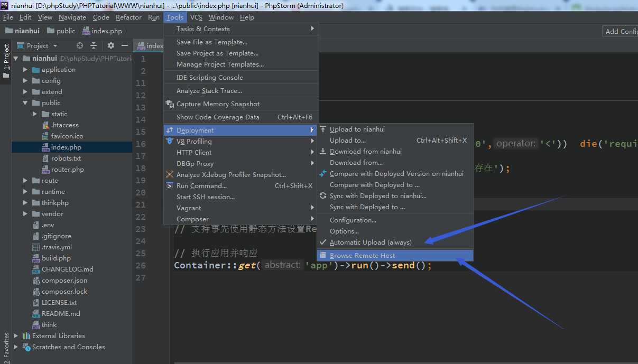The height and width of the screenshot is (364, 638).
Task: Toggle Automatic Upload (always) option
Action: pyautogui.click(x=370, y=242)
